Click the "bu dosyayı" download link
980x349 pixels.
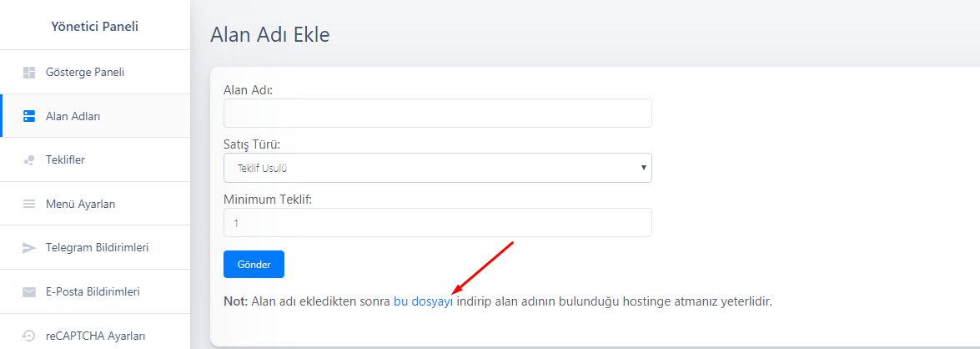(x=423, y=301)
